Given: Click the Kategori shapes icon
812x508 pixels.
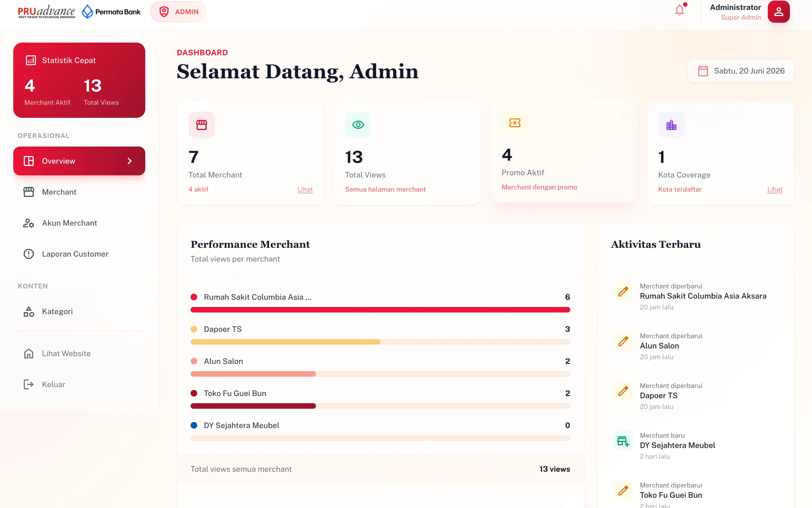Looking at the screenshot, I should click(x=29, y=311).
